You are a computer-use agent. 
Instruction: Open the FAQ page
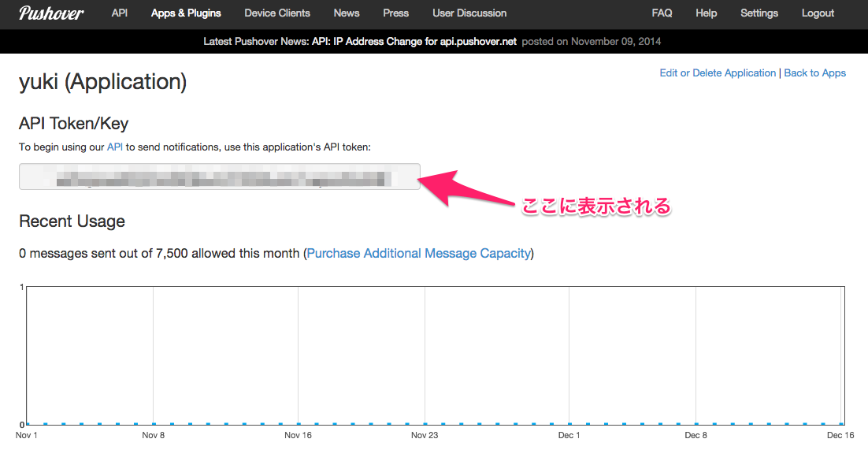pos(662,13)
